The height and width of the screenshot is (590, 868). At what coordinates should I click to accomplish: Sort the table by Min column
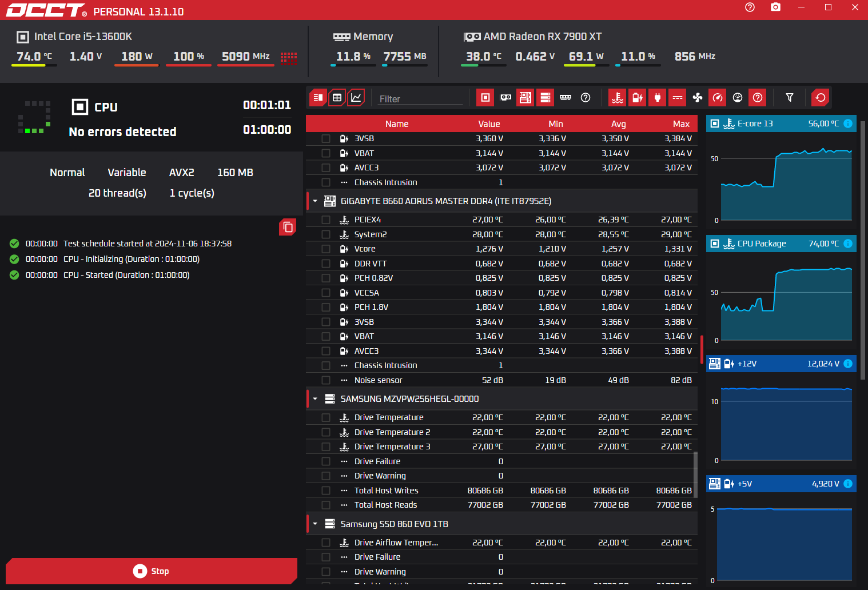[556, 124]
